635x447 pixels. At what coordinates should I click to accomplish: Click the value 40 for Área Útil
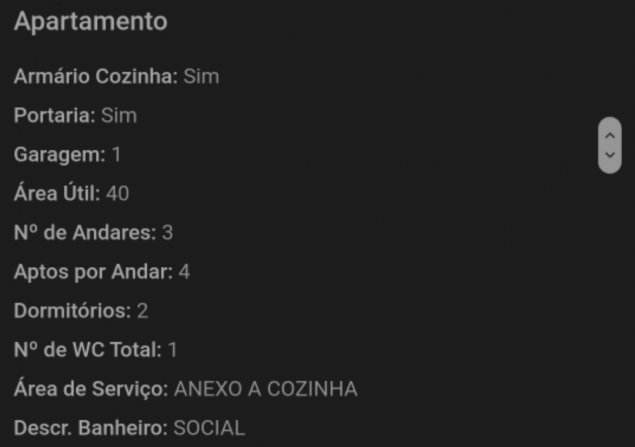coord(118,194)
